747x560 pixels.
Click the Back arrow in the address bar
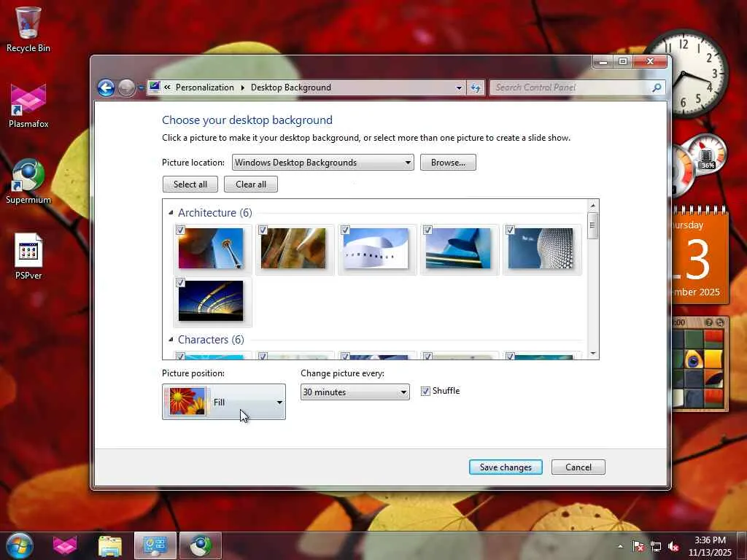(x=106, y=87)
